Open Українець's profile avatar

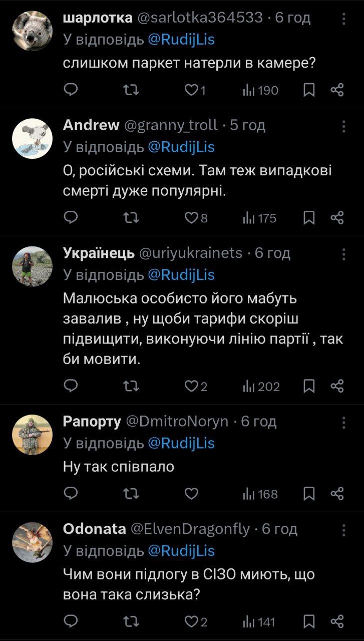(x=32, y=266)
